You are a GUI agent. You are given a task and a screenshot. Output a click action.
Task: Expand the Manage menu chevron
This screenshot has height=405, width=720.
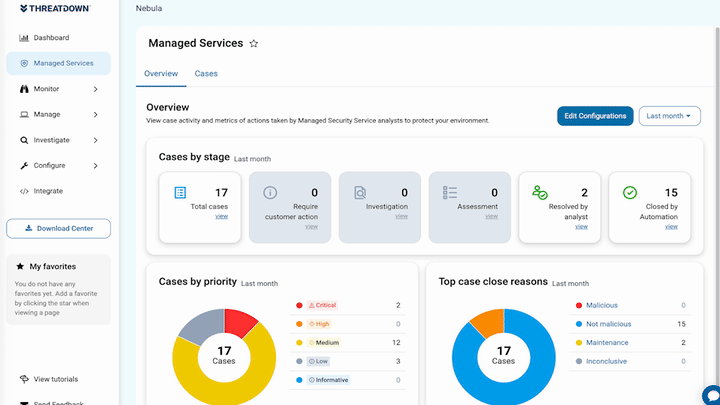pyautogui.click(x=96, y=114)
